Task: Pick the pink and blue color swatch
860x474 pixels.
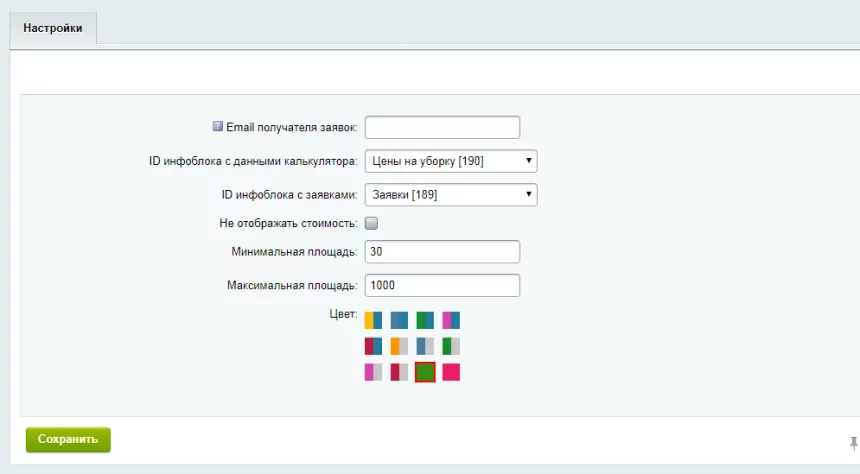Action: (451, 321)
